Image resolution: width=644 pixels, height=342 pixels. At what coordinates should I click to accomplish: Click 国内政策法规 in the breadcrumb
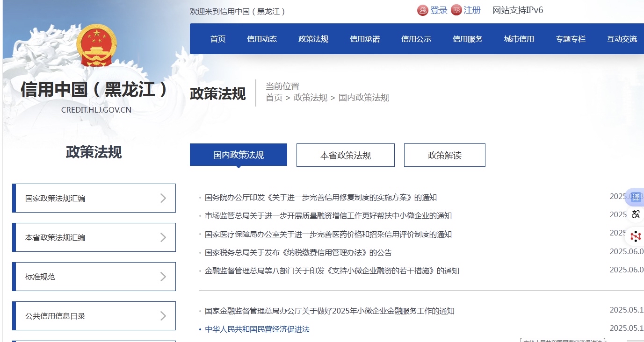pos(364,98)
